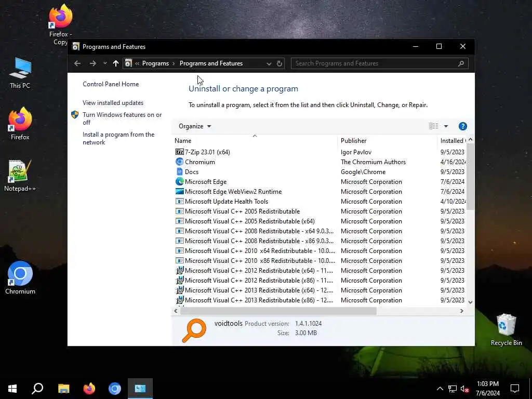Viewport: 532px width, 399px height.
Task: Go up one level with the up arrow
Action: click(116, 63)
